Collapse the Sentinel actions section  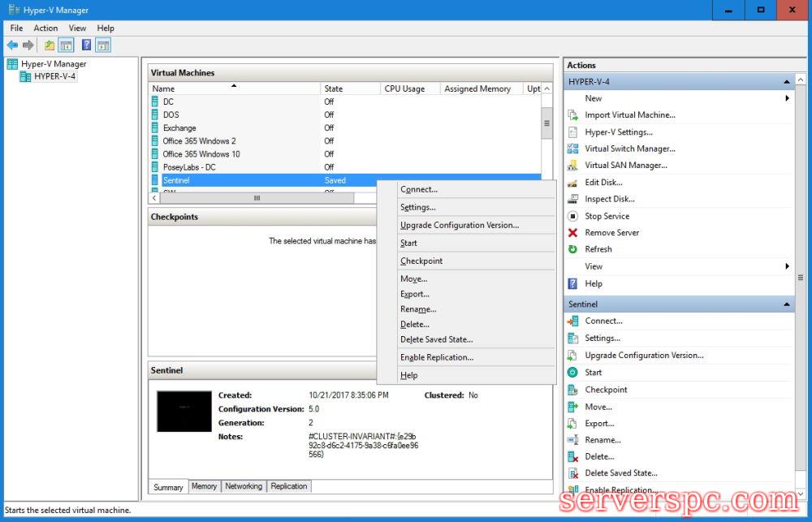click(786, 304)
